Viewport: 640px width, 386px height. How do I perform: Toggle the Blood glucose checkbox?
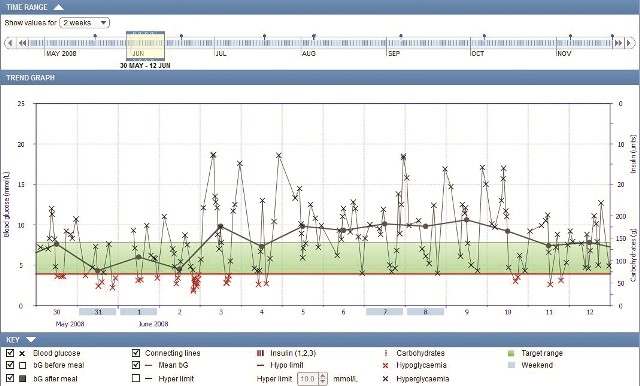pos(10,353)
